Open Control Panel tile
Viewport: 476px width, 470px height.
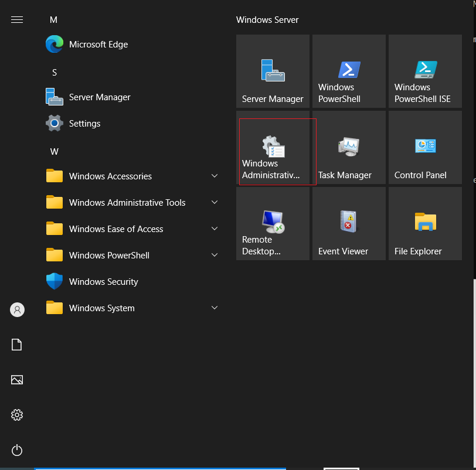click(x=425, y=147)
